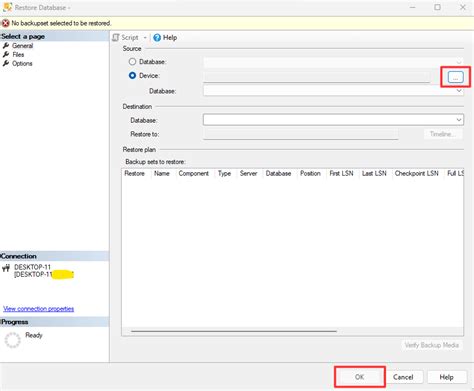Screen dimensions: 474x391
Task: Open the source Database dropdown beside radio
Action: [x=333, y=62]
